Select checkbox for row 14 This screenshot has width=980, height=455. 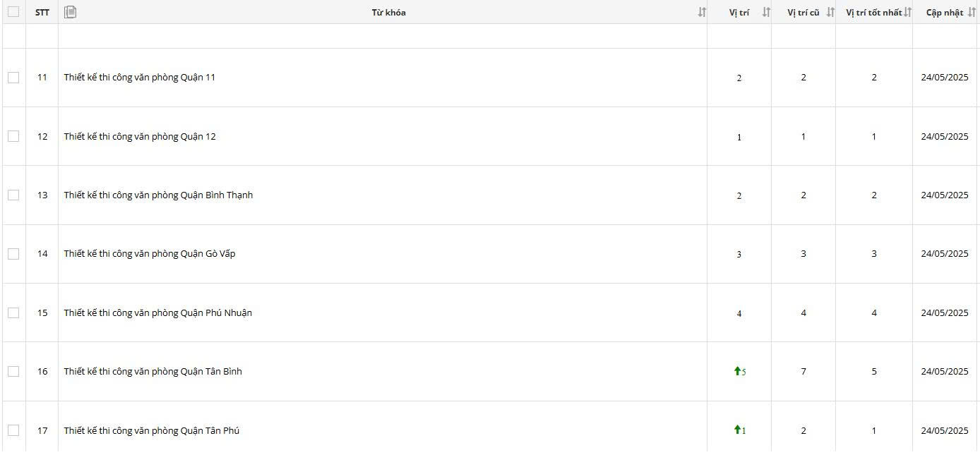[13, 254]
